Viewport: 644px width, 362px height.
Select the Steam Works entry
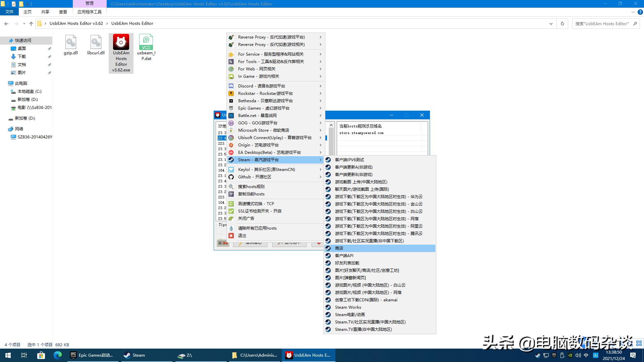[348, 307]
